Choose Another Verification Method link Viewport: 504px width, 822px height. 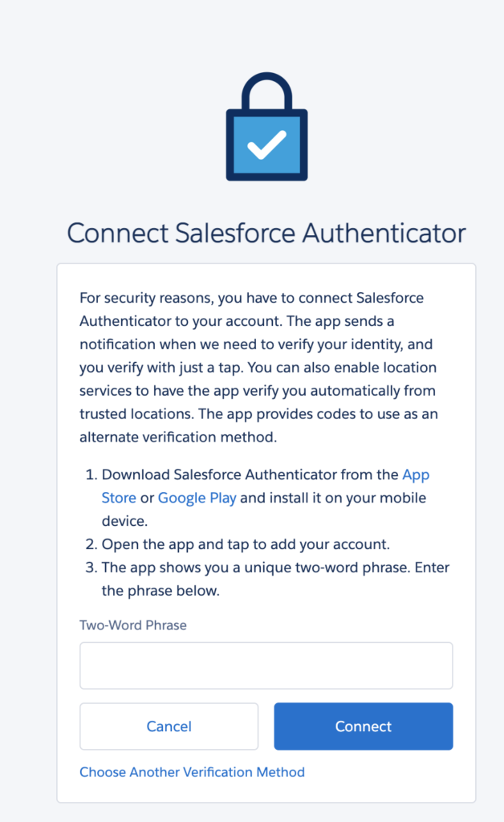coord(193,772)
